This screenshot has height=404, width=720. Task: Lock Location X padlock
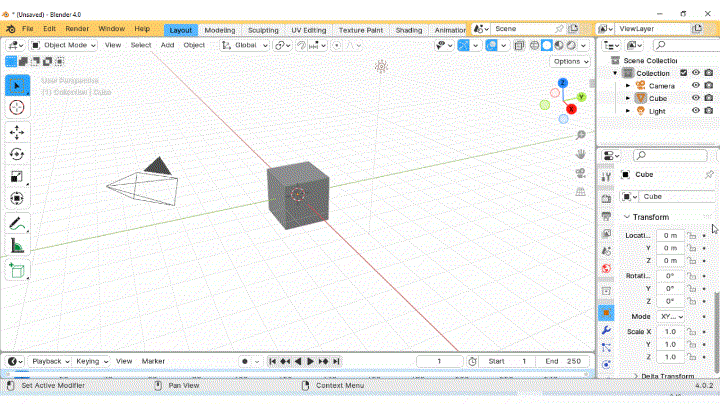tap(692, 236)
